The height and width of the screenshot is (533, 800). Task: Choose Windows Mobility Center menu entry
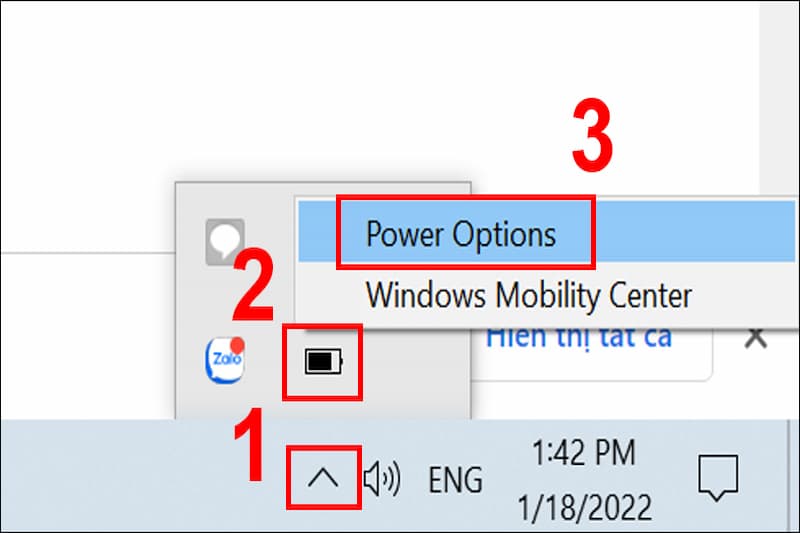coord(528,295)
